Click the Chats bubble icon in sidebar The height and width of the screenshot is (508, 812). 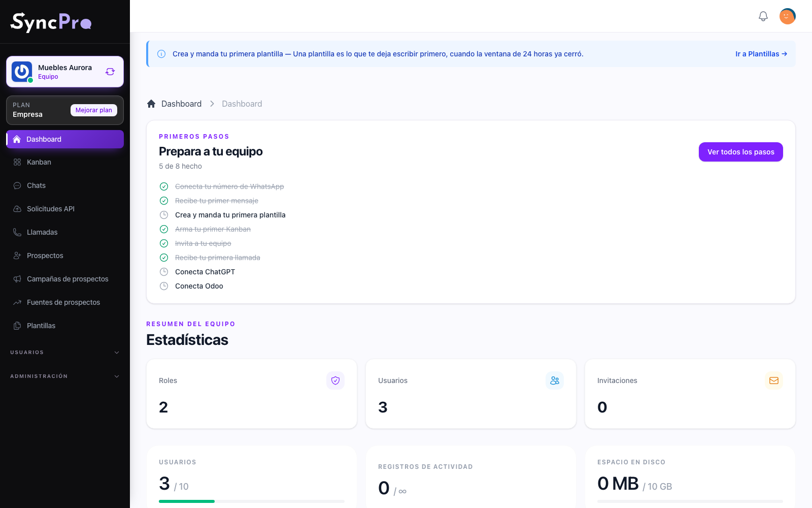click(x=17, y=185)
